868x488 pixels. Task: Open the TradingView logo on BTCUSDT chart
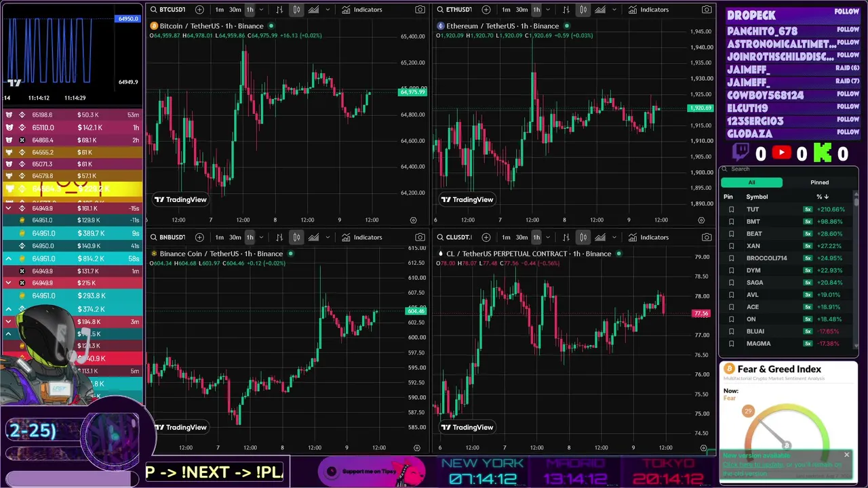(180, 199)
